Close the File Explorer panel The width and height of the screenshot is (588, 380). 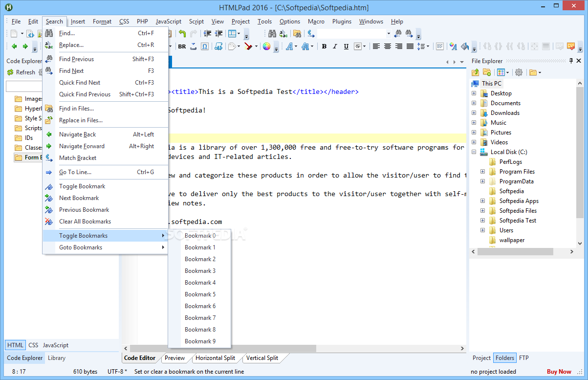pyautogui.click(x=580, y=61)
